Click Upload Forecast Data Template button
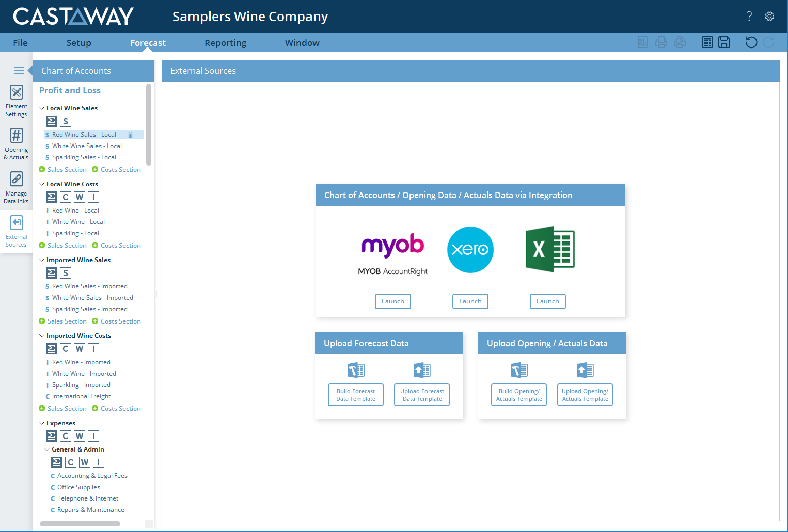 coord(422,395)
